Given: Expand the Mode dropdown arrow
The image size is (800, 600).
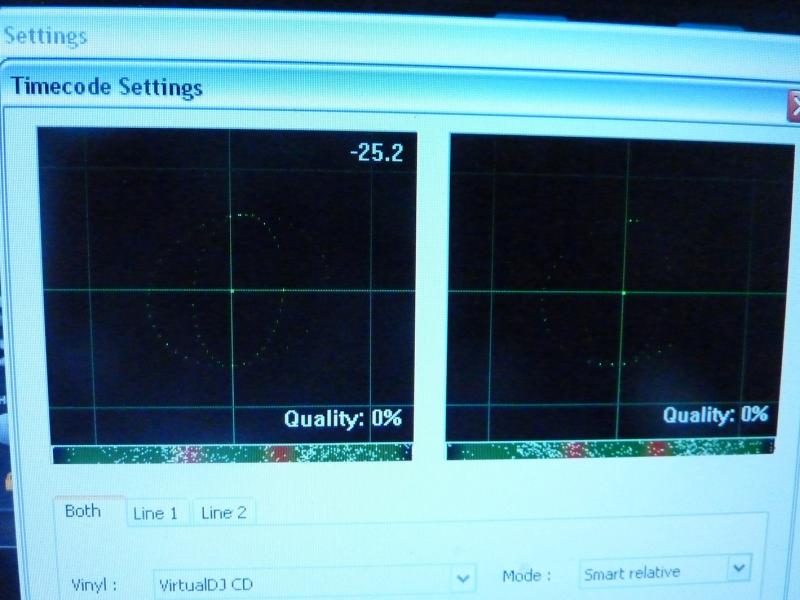Looking at the screenshot, I should point(739,568).
